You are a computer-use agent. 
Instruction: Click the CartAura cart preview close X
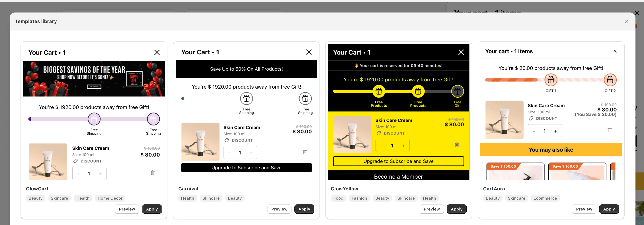click(x=615, y=51)
